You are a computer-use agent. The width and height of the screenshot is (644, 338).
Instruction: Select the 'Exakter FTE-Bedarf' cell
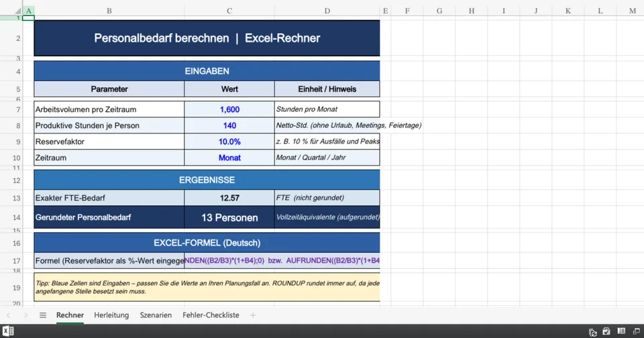pyautogui.click(x=109, y=198)
